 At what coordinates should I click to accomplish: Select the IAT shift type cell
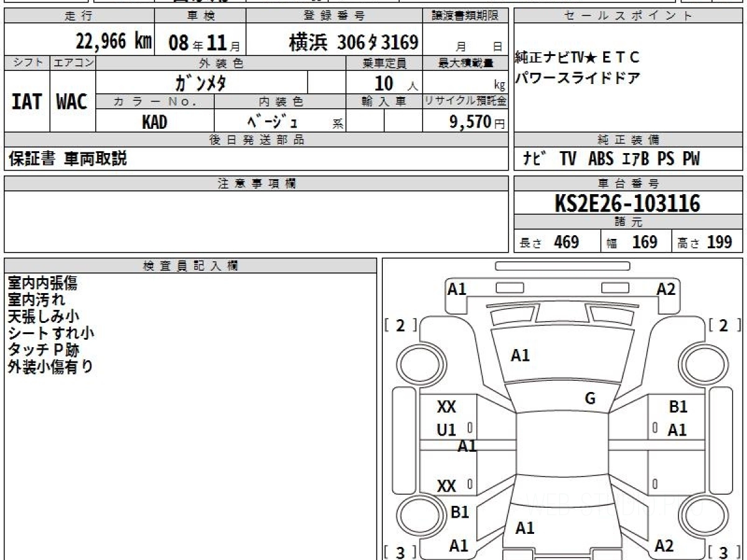27,102
